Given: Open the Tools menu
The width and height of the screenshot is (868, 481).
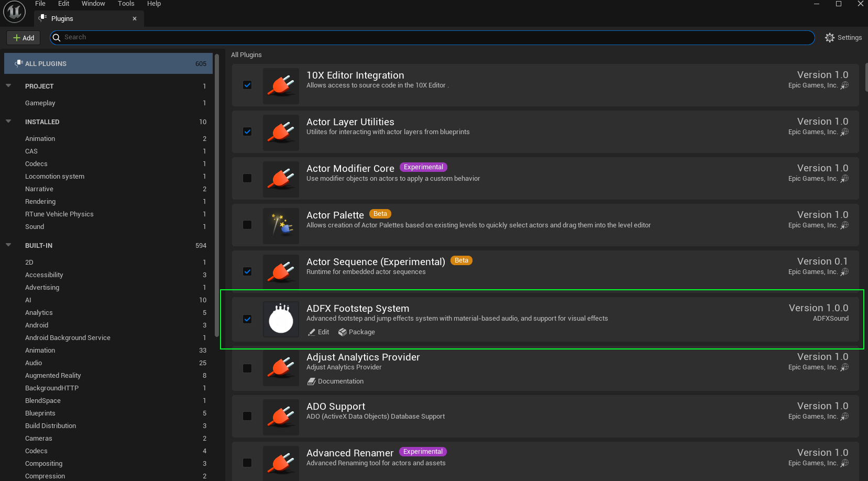Looking at the screenshot, I should (126, 4).
